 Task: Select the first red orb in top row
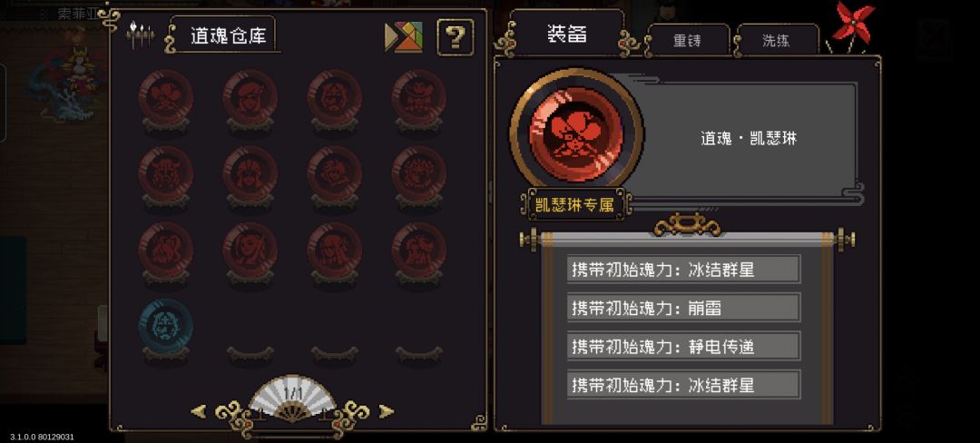166,97
